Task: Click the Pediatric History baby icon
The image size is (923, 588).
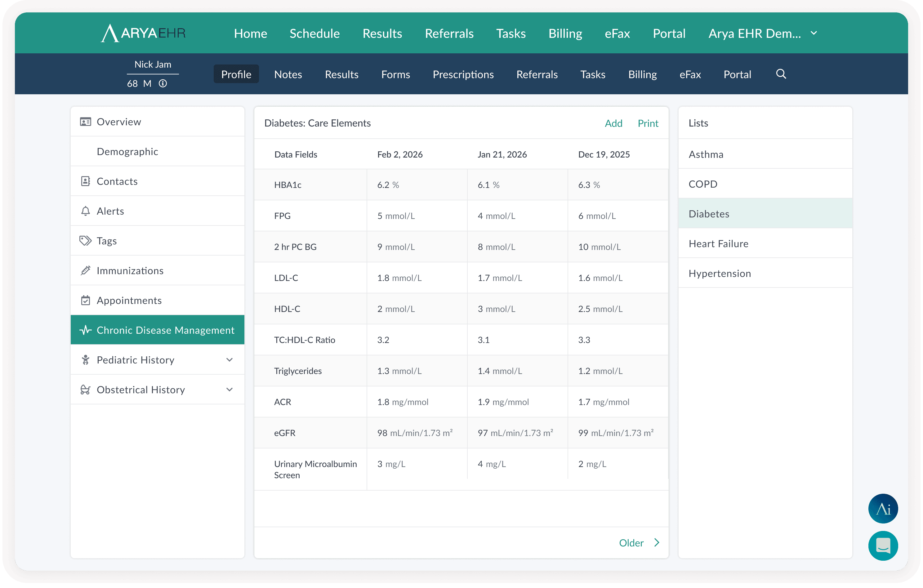Action: [x=86, y=359]
